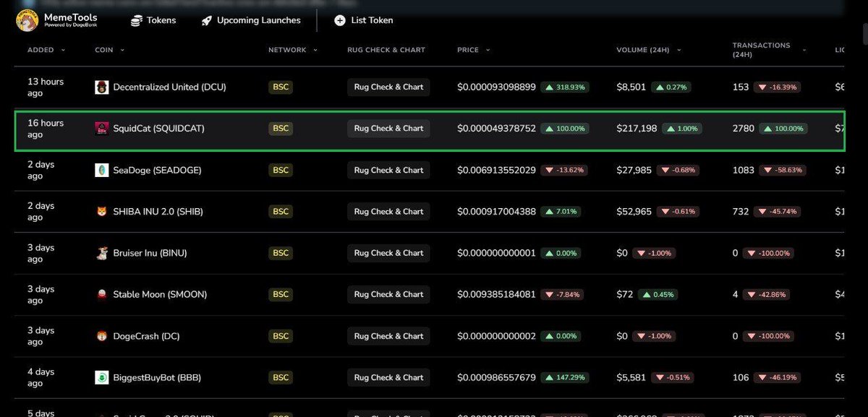Image resolution: width=868 pixels, height=417 pixels.
Task: Click the $5,581 volume value
Action: tap(631, 378)
